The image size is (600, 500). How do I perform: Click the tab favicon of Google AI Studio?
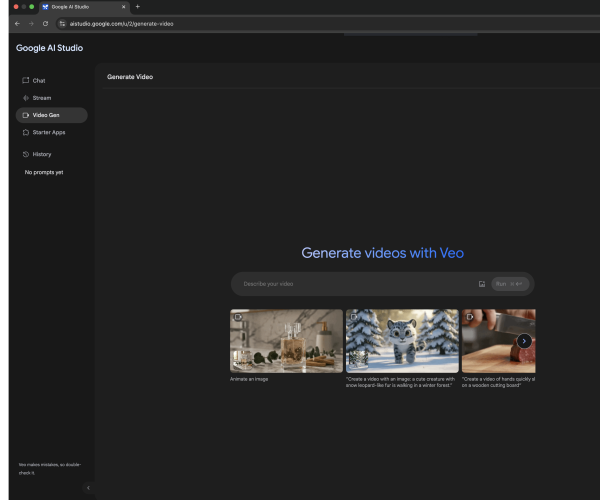[x=46, y=7]
